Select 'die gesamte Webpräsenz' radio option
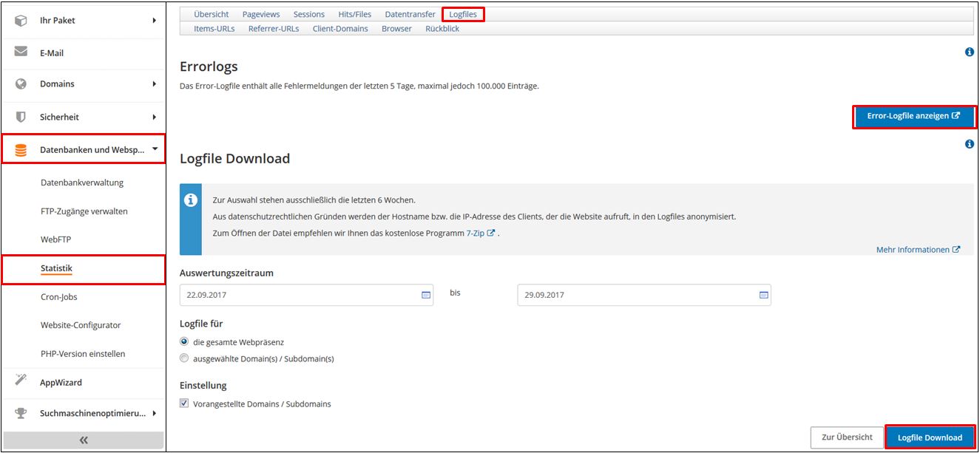Image resolution: width=980 pixels, height=453 pixels. [184, 341]
